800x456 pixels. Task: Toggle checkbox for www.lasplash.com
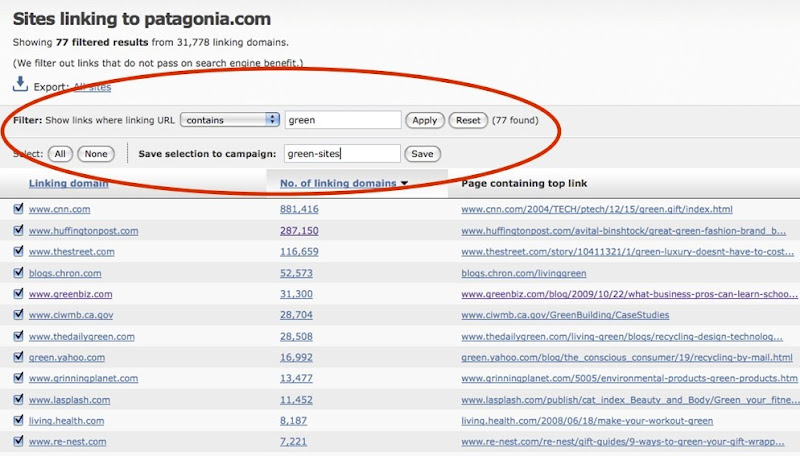(x=18, y=399)
